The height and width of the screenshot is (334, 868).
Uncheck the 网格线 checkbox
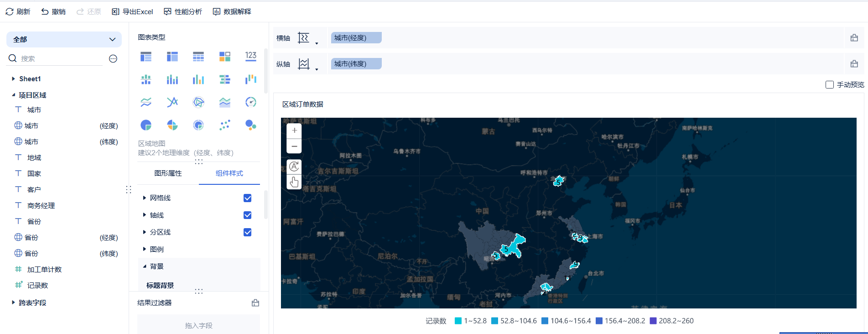(248, 198)
